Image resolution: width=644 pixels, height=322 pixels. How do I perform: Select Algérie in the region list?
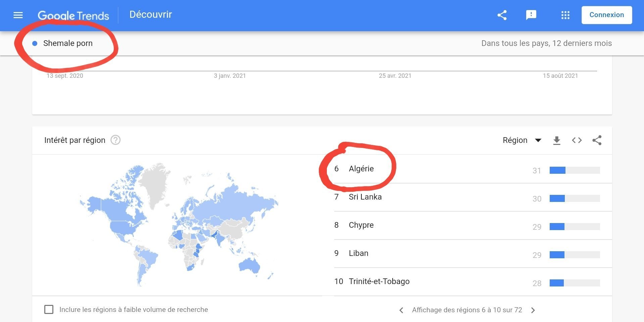coord(361,169)
